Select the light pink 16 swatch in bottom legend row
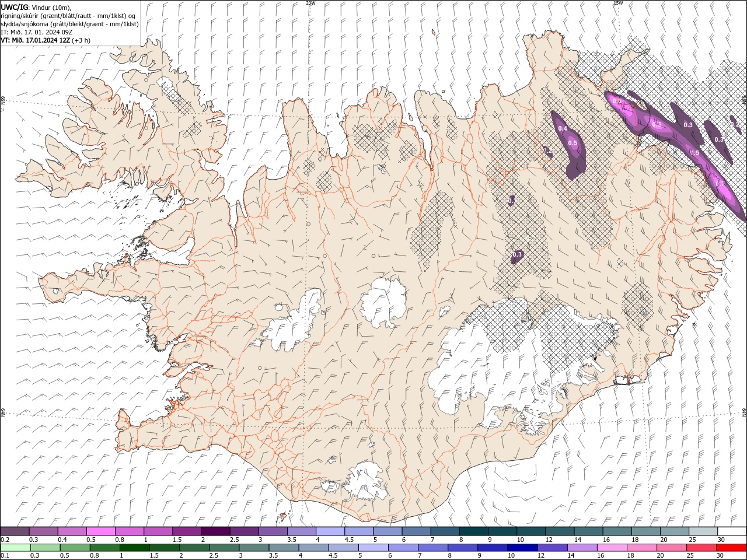This screenshot has height=560, width=747. tap(611, 548)
